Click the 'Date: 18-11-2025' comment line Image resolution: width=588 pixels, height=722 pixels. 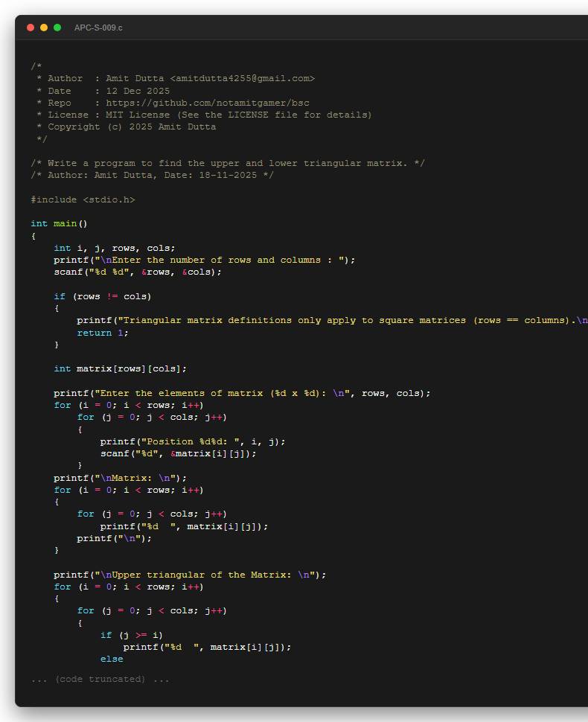point(153,176)
